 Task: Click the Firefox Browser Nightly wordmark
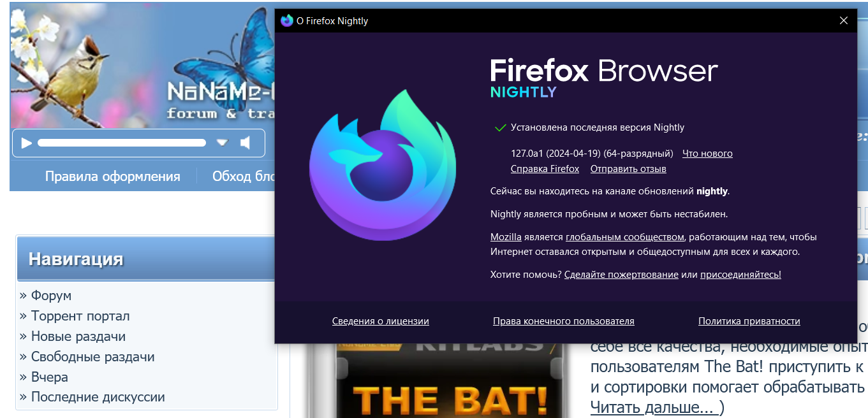pos(604,78)
